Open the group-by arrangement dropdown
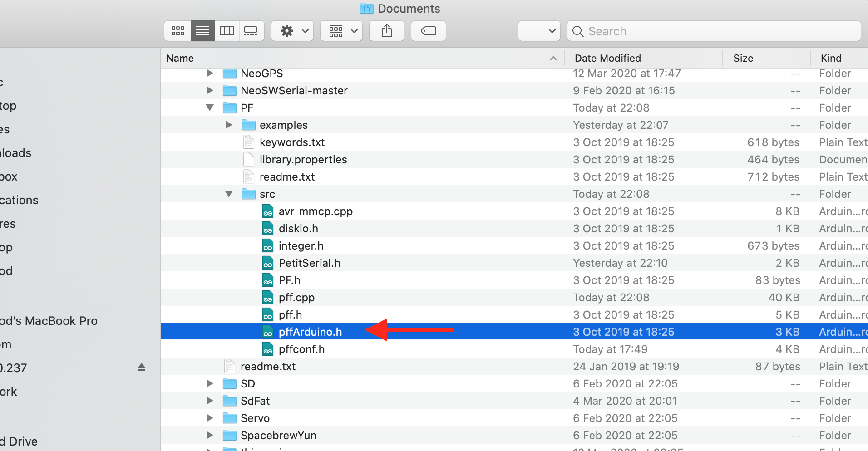This screenshot has width=868, height=451. [x=341, y=31]
